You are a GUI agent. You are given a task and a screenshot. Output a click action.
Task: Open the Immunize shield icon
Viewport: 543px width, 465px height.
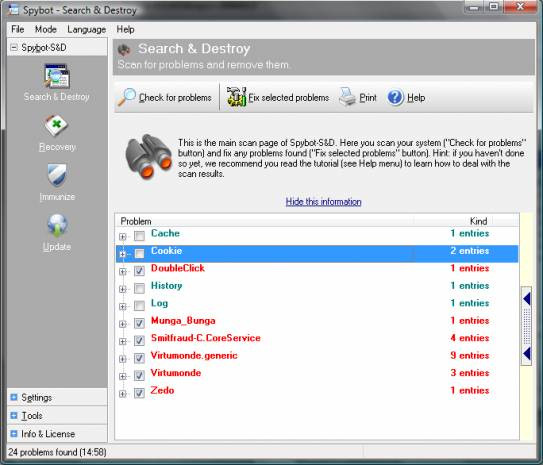pyautogui.click(x=57, y=175)
